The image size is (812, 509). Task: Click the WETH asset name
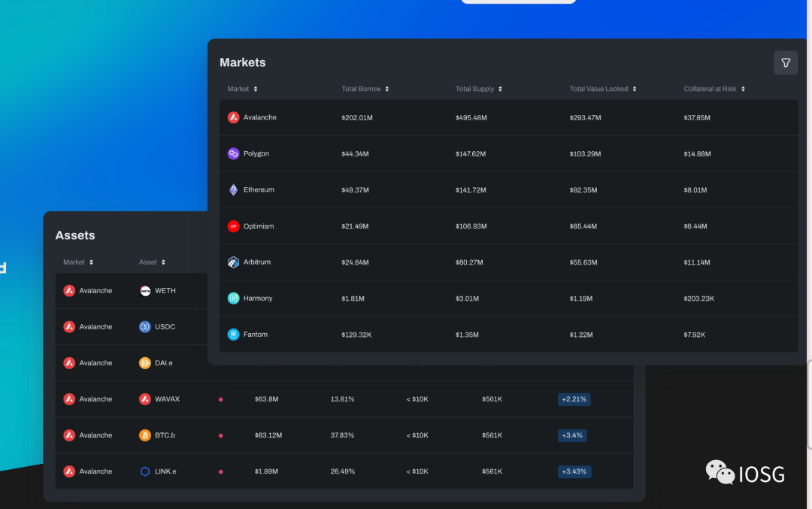pyautogui.click(x=165, y=291)
